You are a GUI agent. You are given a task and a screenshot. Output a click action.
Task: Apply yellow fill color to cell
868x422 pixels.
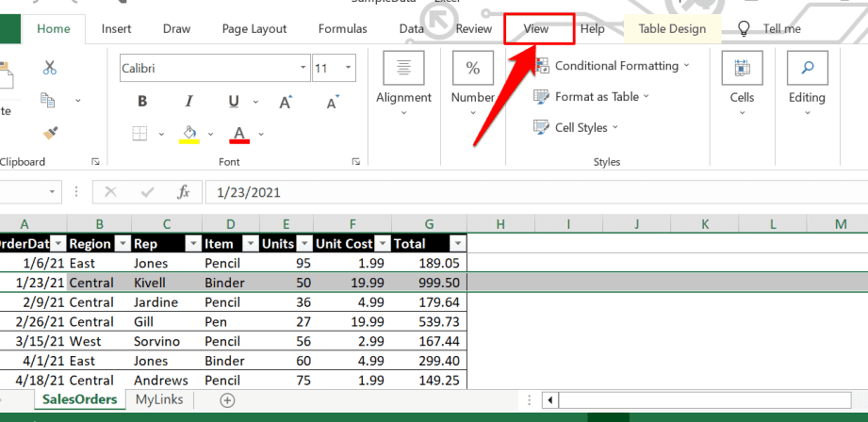189,134
